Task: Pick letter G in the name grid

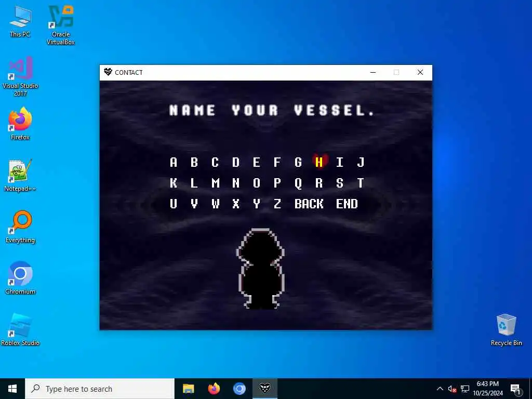Action: coord(298,162)
